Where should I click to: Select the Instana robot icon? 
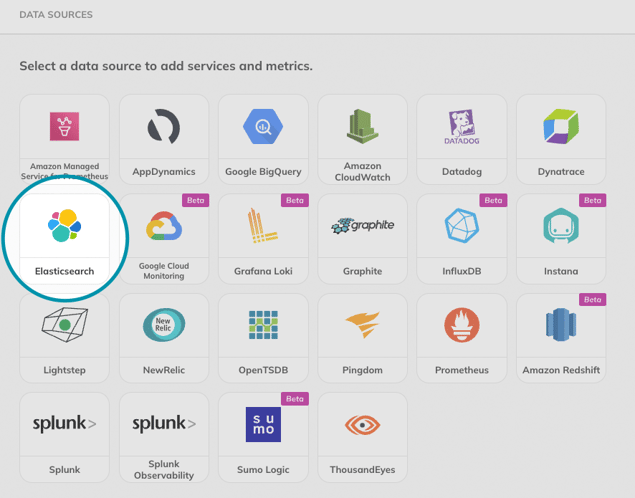[561, 226]
